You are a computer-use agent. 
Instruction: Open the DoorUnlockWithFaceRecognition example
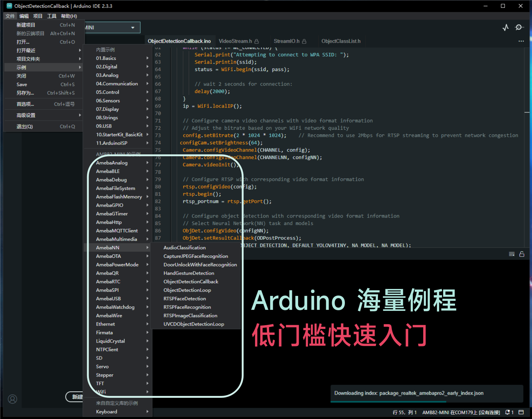tap(196, 265)
